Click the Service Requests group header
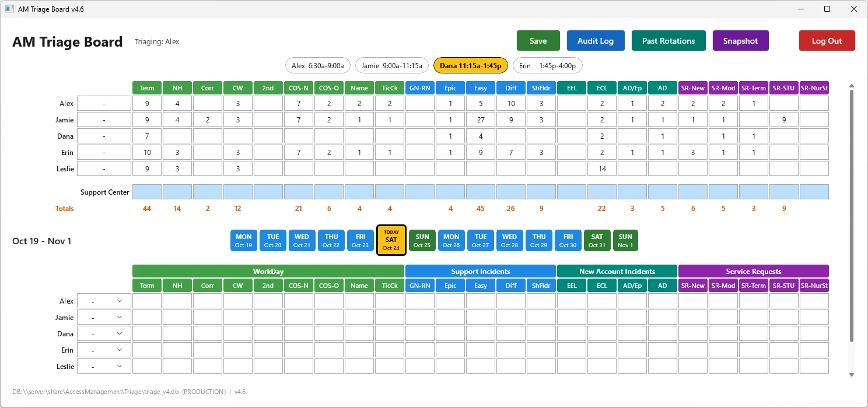The width and height of the screenshot is (868, 408). (754, 271)
